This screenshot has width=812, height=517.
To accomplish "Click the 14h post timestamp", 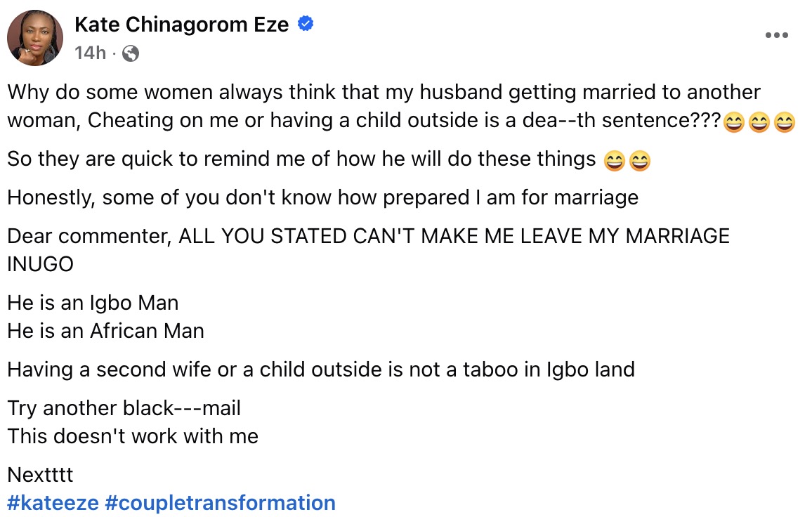I will tap(89, 53).
